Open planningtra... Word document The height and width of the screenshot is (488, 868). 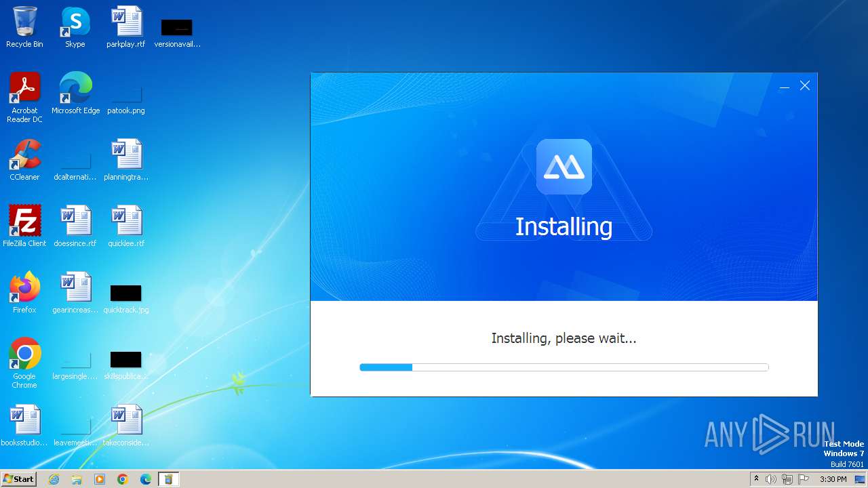(126, 160)
